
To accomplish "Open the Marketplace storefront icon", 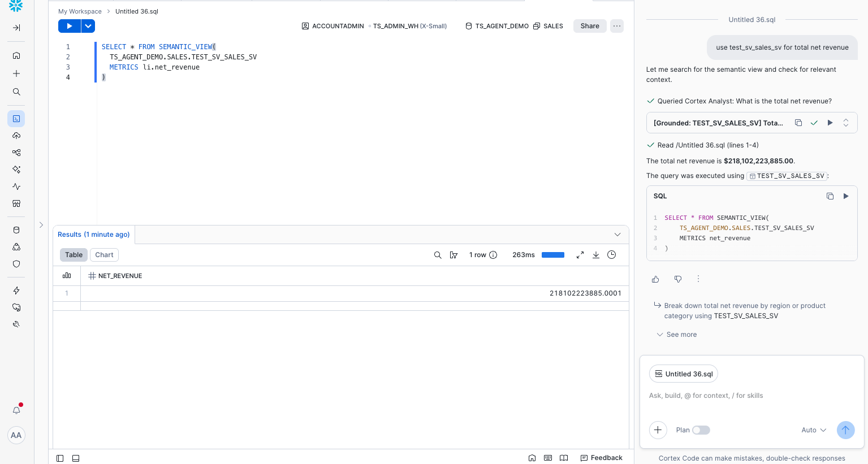I will click(16, 203).
